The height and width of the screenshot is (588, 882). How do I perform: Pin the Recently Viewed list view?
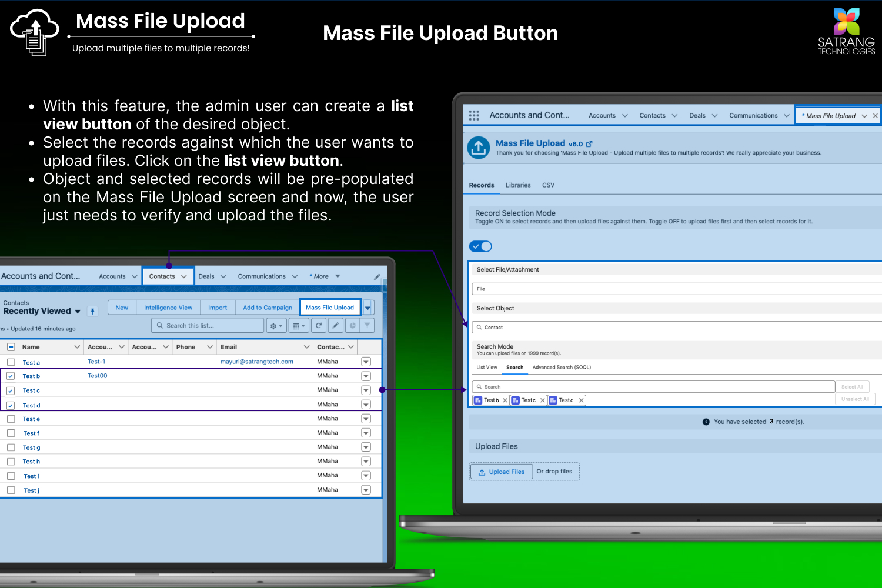(92, 311)
